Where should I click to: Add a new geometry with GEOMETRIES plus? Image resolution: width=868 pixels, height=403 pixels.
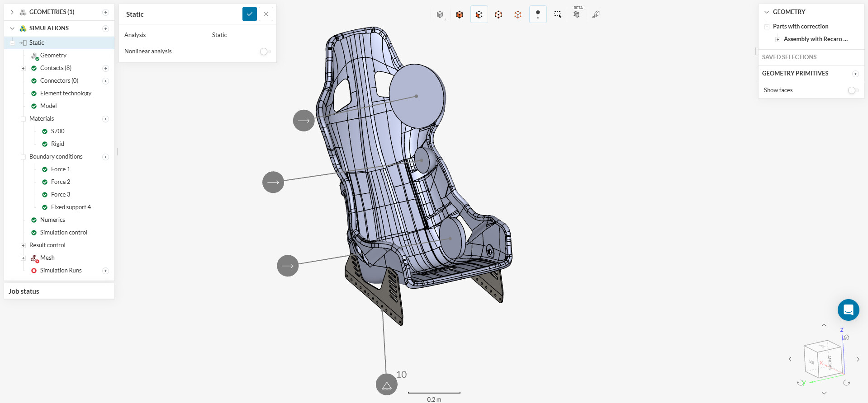[x=105, y=12]
